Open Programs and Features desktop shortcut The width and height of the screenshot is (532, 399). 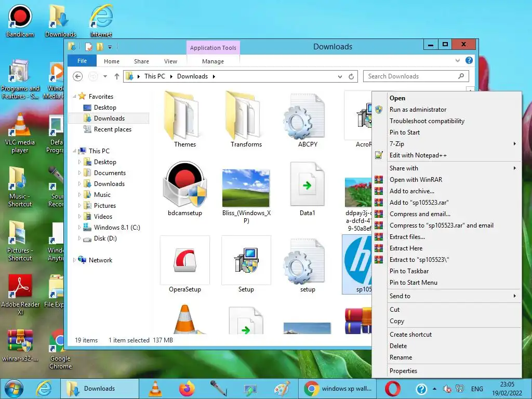[x=20, y=79]
